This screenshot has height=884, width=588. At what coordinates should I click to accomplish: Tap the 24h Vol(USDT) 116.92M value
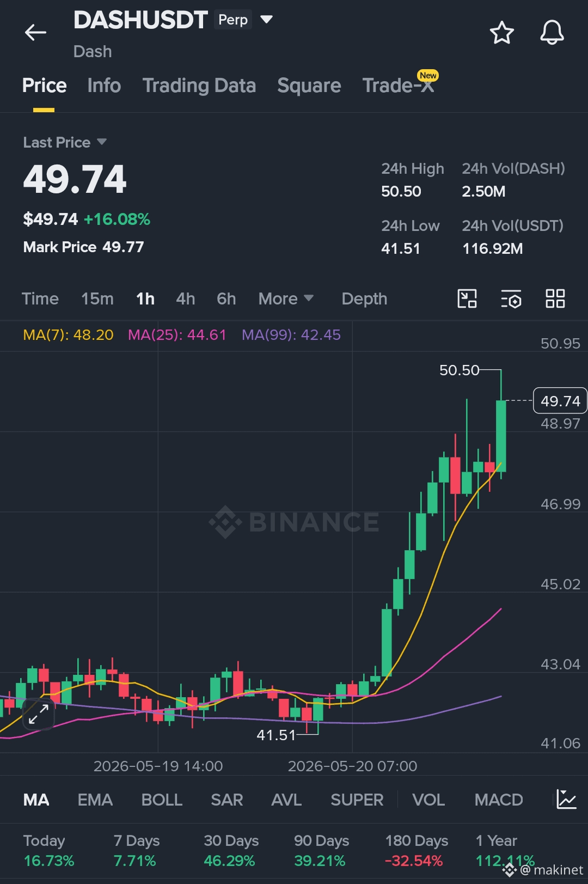[x=492, y=248]
